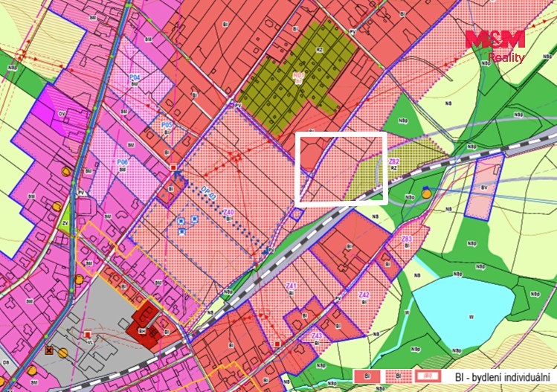Click the BV label in the pink zone
Viewport: 557px width, 392px height.
point(484,187)
